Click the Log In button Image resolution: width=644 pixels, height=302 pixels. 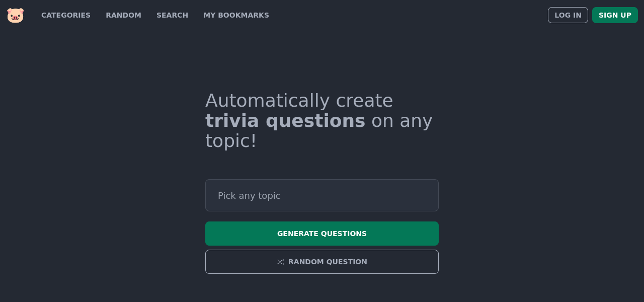coord(568,15)
